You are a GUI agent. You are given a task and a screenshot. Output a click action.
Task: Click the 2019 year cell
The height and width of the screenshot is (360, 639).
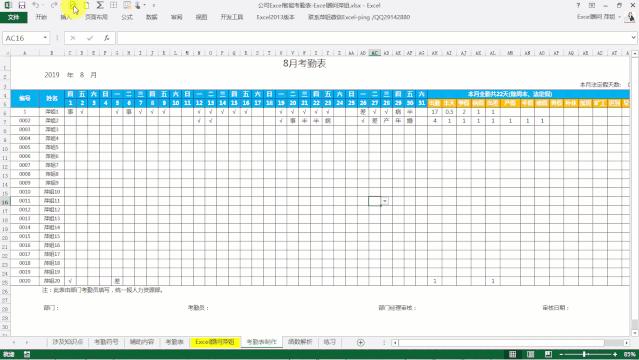point(52,75)
